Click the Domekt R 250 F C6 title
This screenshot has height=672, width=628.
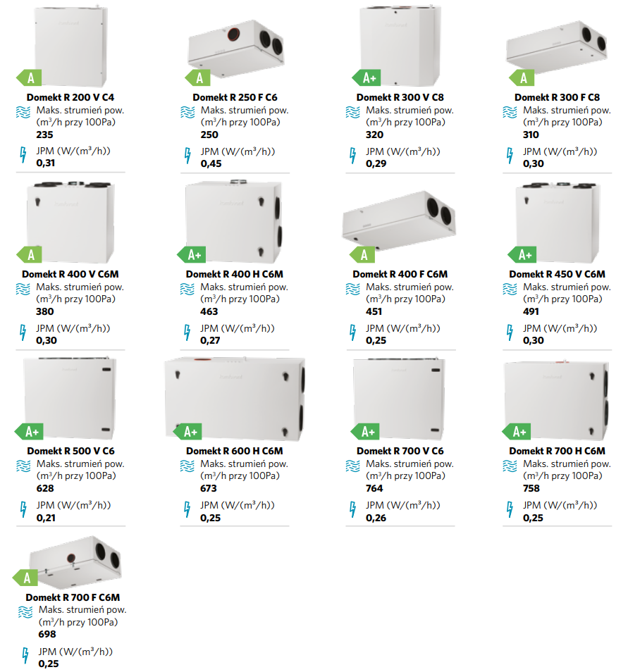pos(235,97)
